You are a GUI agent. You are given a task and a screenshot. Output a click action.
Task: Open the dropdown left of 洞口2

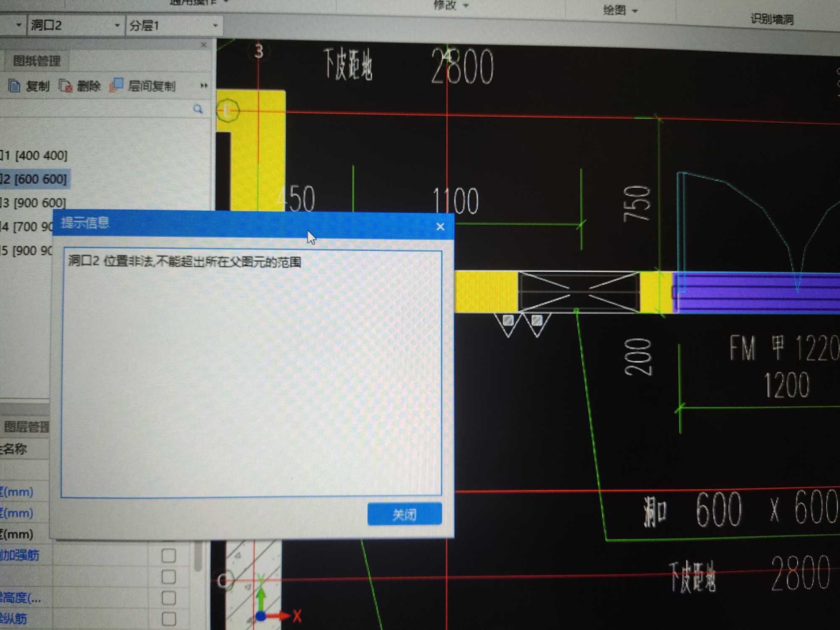pyautogui.click(x=18, y=25)
